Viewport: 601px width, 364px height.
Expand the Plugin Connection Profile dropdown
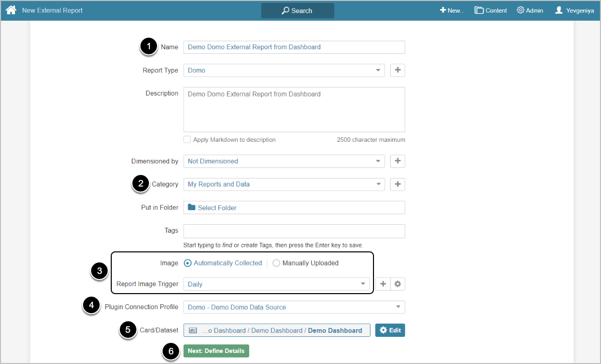(x=294, y=307)
